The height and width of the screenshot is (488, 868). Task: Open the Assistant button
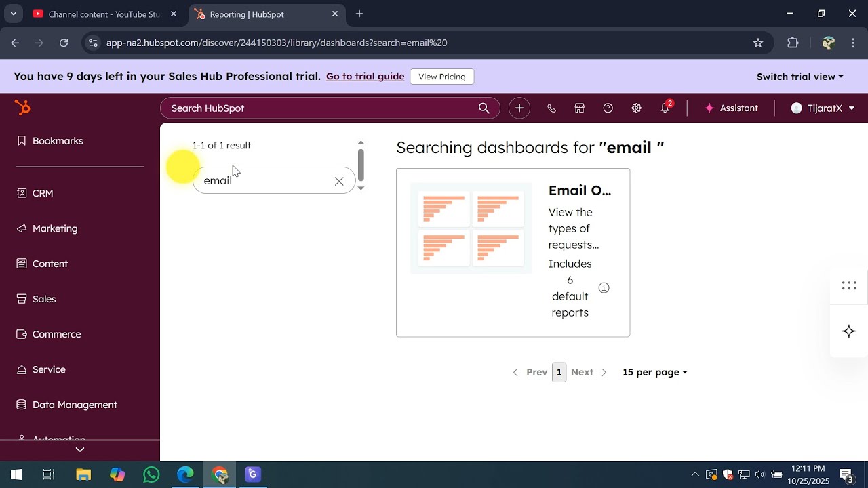click(732, 108)
